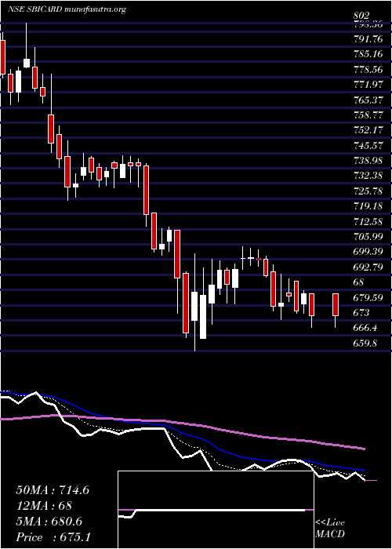Click the 719.18 price axis label
Image resolution: width=392 pixels, height=549 pixels.
click(368, 206)
